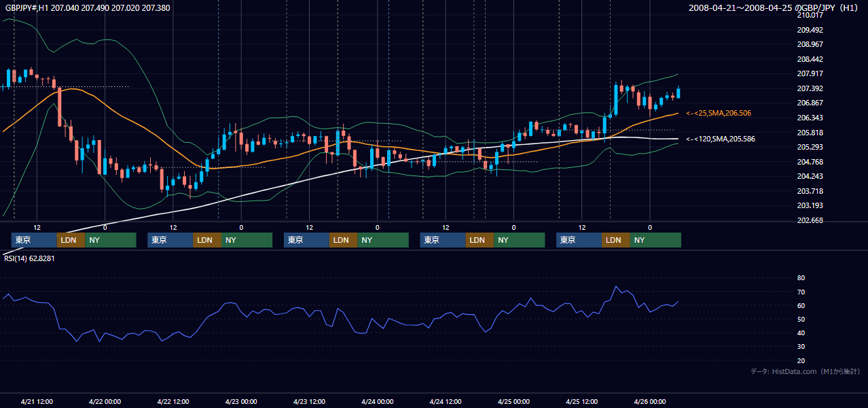The image size is (868, 408).
Task: Click the 4/21 12:00 date label
Action: point(37,401)
